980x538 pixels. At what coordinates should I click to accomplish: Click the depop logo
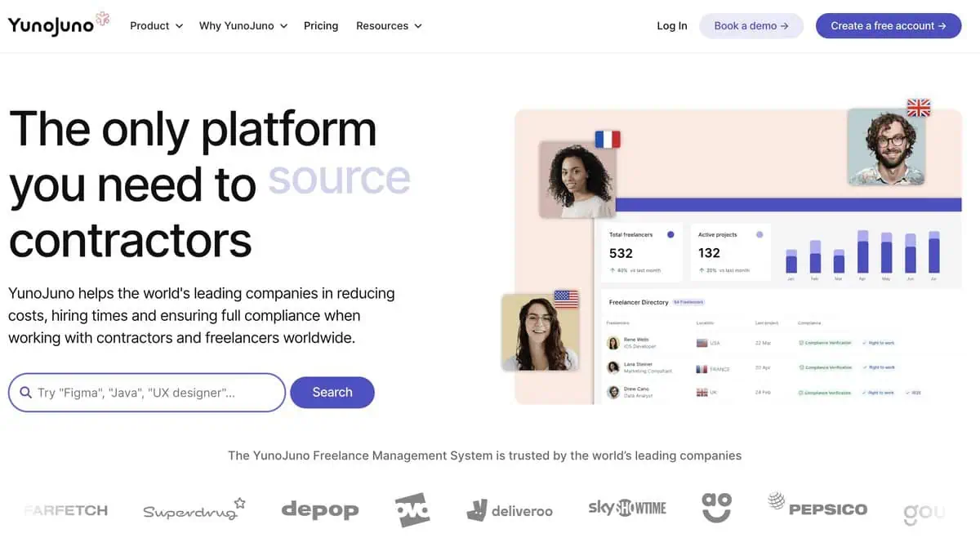tap(320, 510)
